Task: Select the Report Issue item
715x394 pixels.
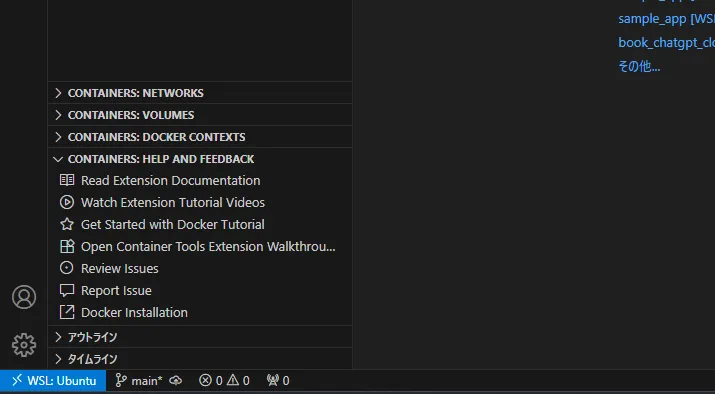Action: [x=200, y=290]
